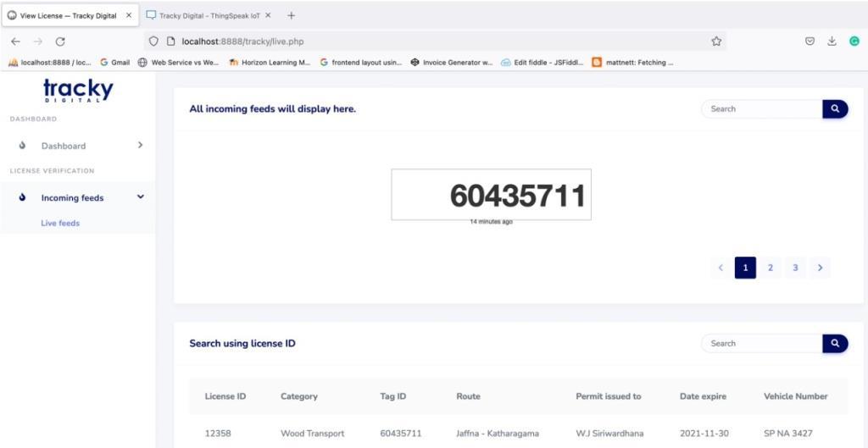Open mattnett: Fetching bookmark
868x448 pixels.
[x=632, y=63]
